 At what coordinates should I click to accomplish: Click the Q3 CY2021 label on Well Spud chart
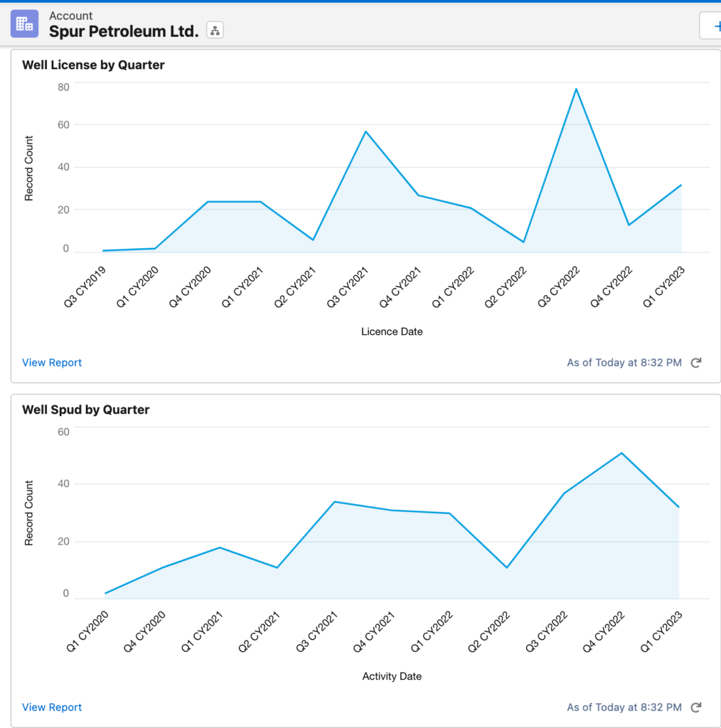point(316,631)
